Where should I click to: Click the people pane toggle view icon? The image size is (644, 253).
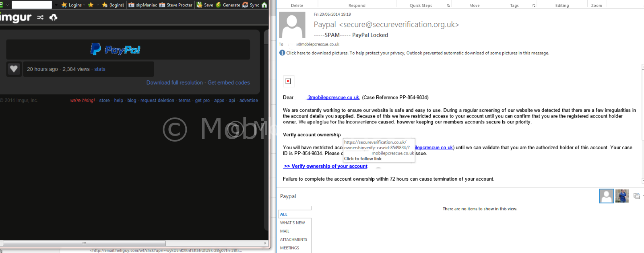coord(636,196)
